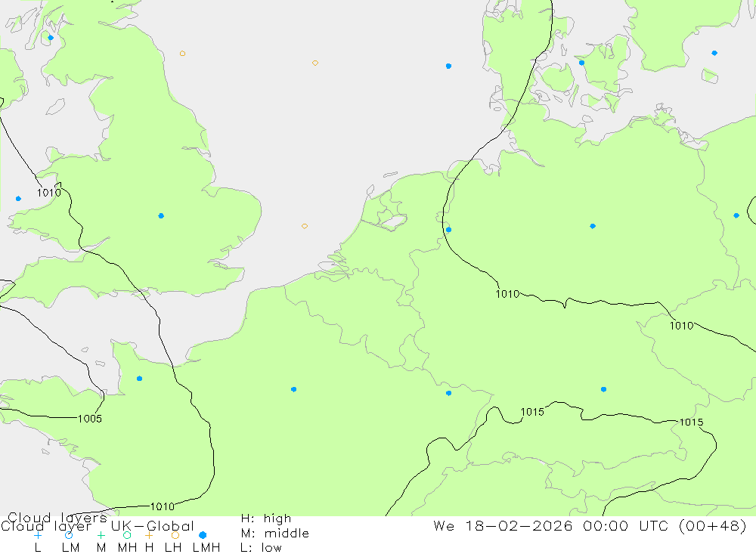Click the orange H cross legend symbol
Screen dimensions: 756x554
pyautogui.click(x=149, y=535)
